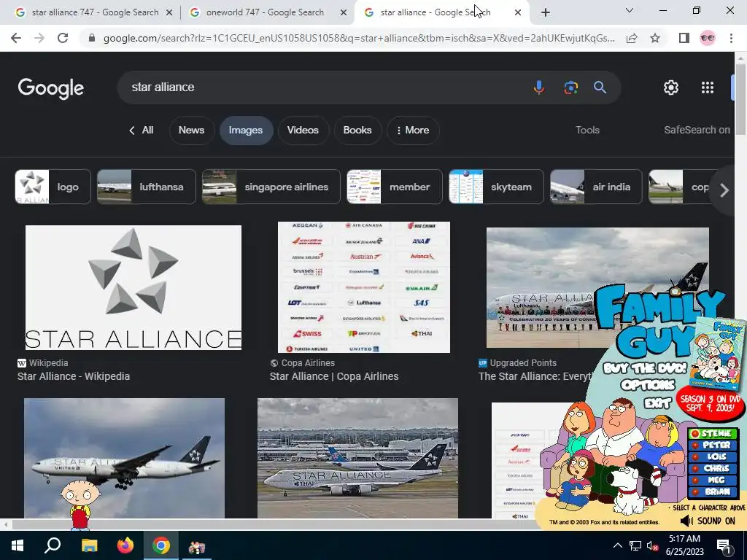Close the 'star alliance 747' tab

click(x=169, y=13)
